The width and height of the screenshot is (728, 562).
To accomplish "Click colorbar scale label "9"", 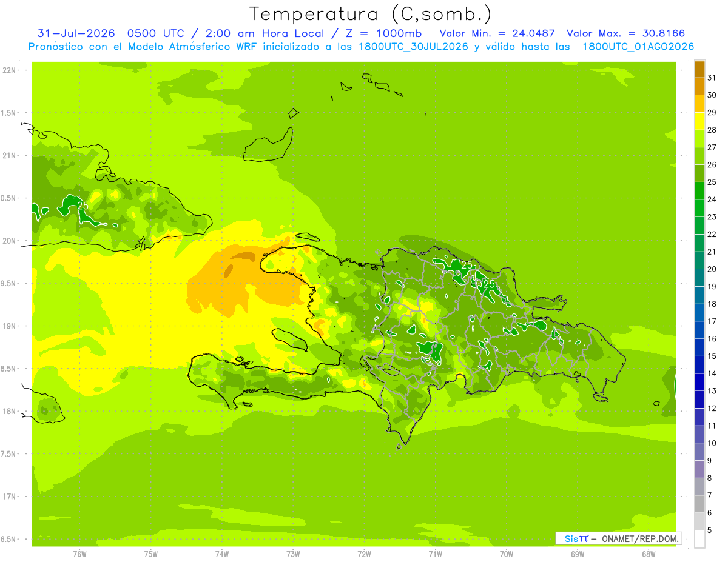I will 709,461.
